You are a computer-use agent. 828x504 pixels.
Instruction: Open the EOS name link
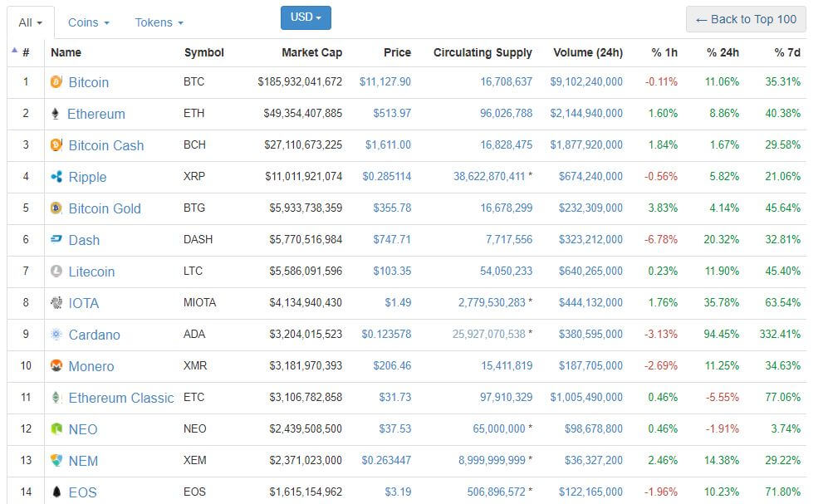pos(82,492)
